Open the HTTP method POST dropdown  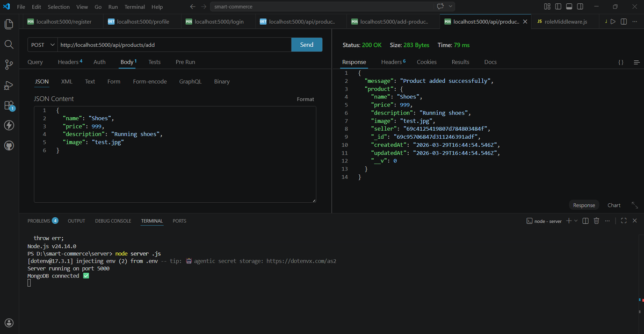[x=43, y=45]
